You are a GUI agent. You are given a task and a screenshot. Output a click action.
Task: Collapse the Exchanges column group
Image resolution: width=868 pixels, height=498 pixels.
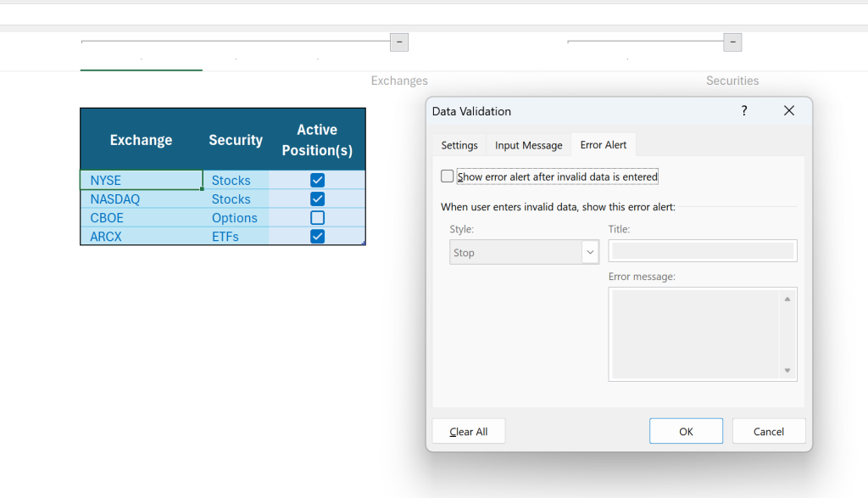pyautogui.click(x=399, y=42)
